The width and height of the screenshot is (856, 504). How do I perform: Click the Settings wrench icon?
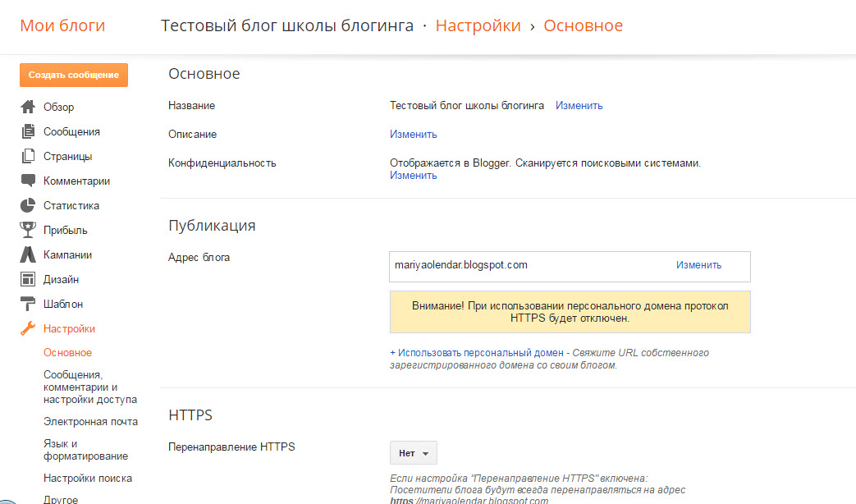pos(28,328)
